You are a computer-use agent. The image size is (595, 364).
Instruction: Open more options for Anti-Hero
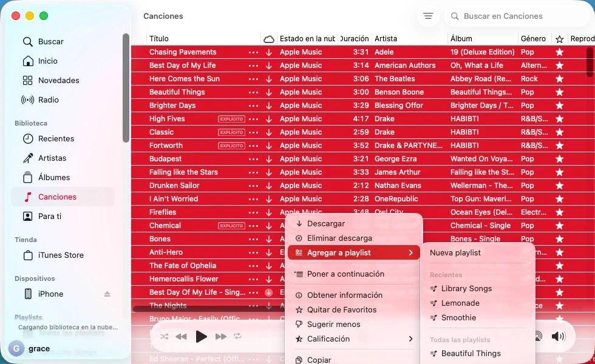click(254, 252)
